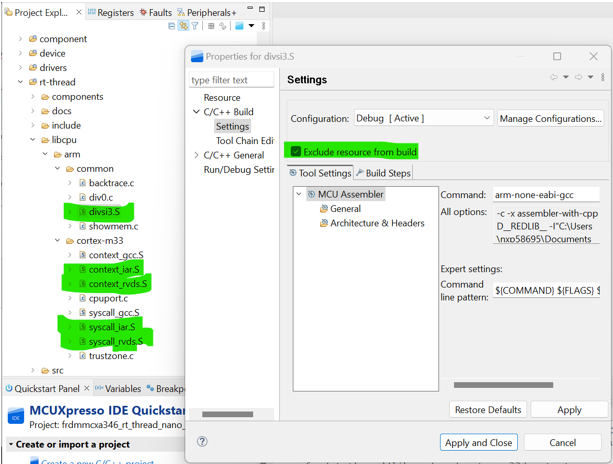Click the drivers folder icon

33,68
